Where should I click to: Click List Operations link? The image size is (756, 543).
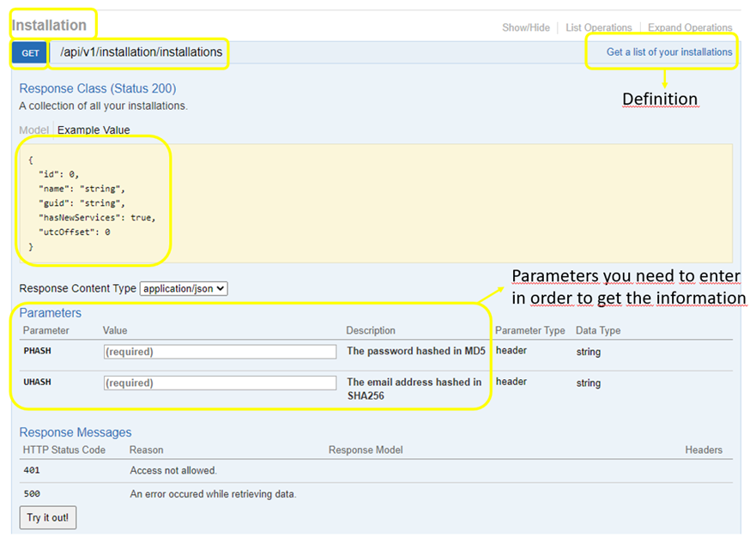(x=598, y=27)
